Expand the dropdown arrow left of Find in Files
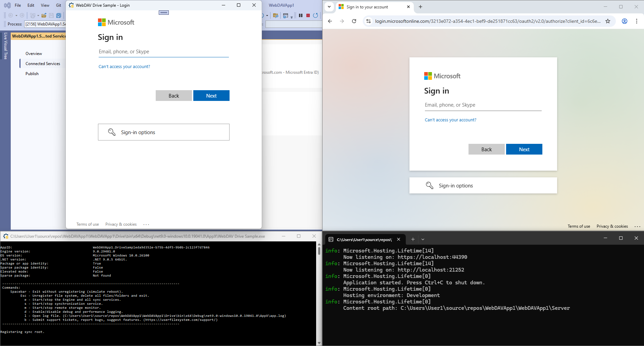This screenshot has width=644, height=346. point(267,15)
